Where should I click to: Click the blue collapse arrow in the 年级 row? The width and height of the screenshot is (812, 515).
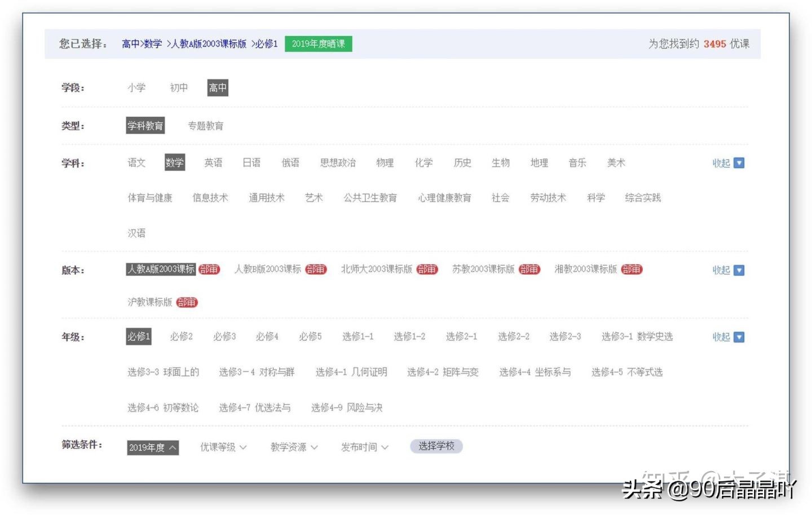738,336
